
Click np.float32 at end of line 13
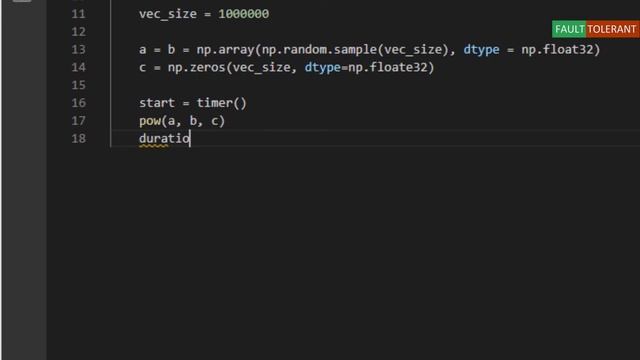point(557,50)
